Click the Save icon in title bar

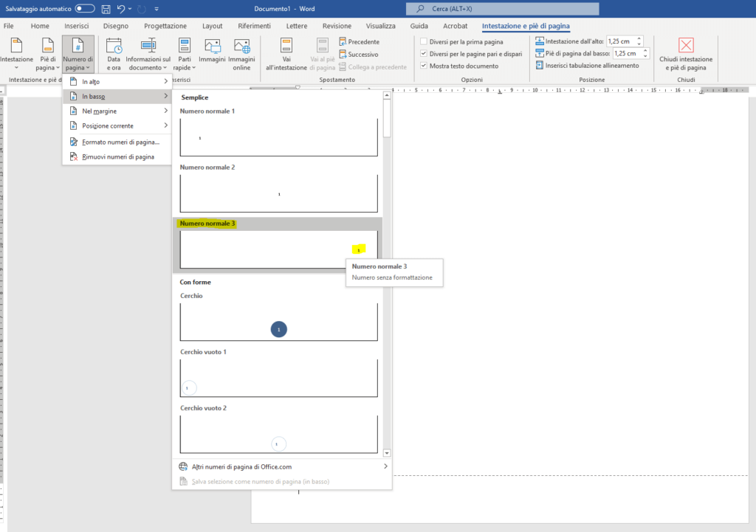tap(106, 9)
